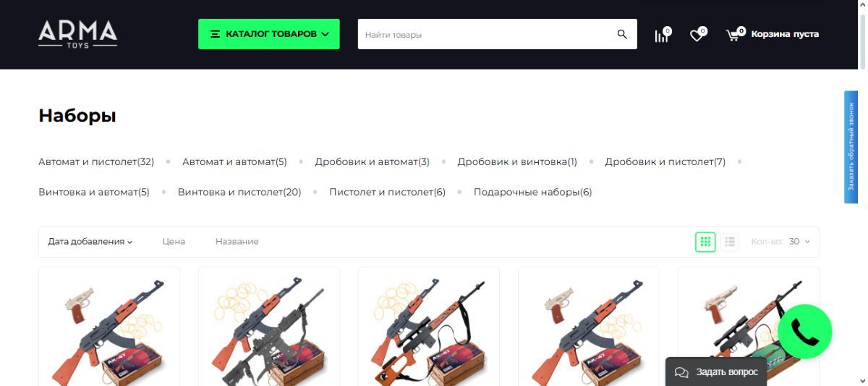Sort products by Название
This screenshot has width=868, height=386.
(x=237, y=242)
